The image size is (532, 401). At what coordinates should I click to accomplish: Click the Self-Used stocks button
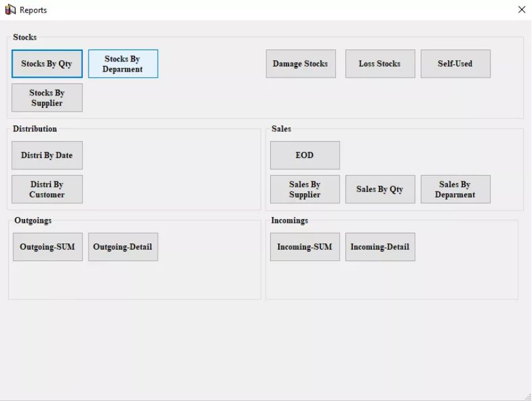click(x=455, y=64)
